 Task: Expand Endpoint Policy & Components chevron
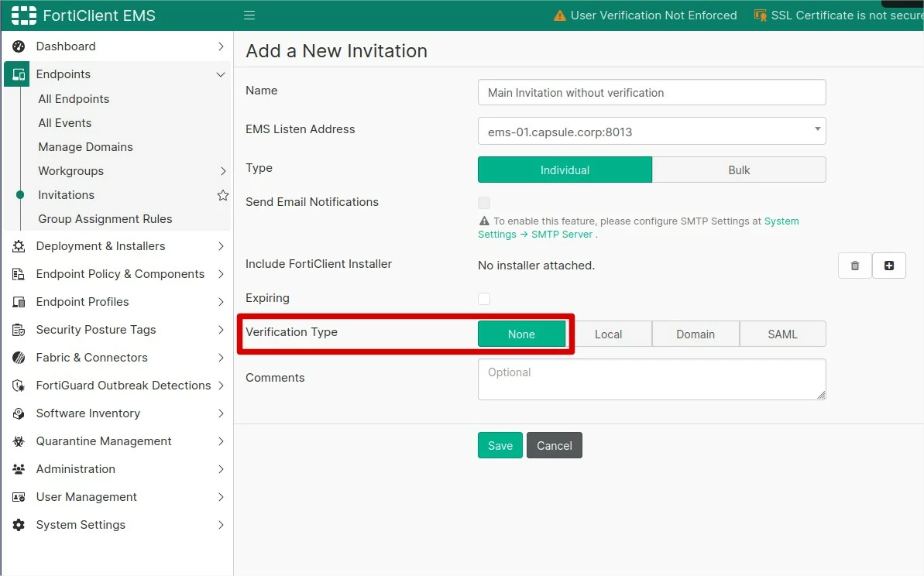pyautogui.click(x=221, y=274)
